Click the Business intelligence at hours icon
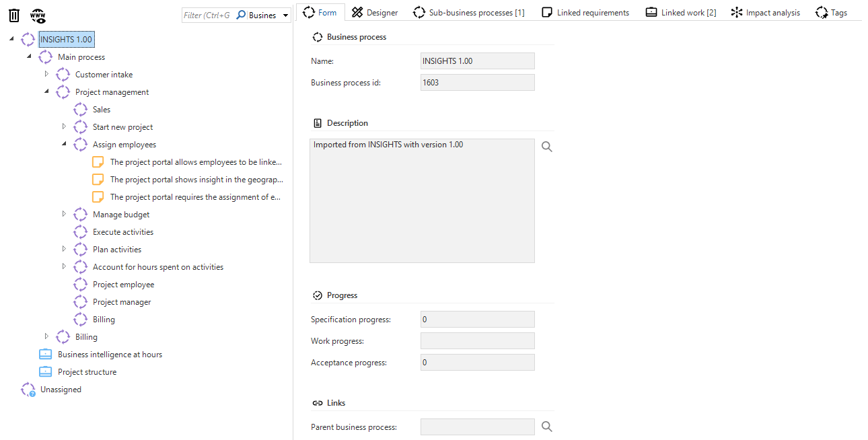The width and height of the screenshot is (868, 440). pyautogui.click(x=46, y=355)
